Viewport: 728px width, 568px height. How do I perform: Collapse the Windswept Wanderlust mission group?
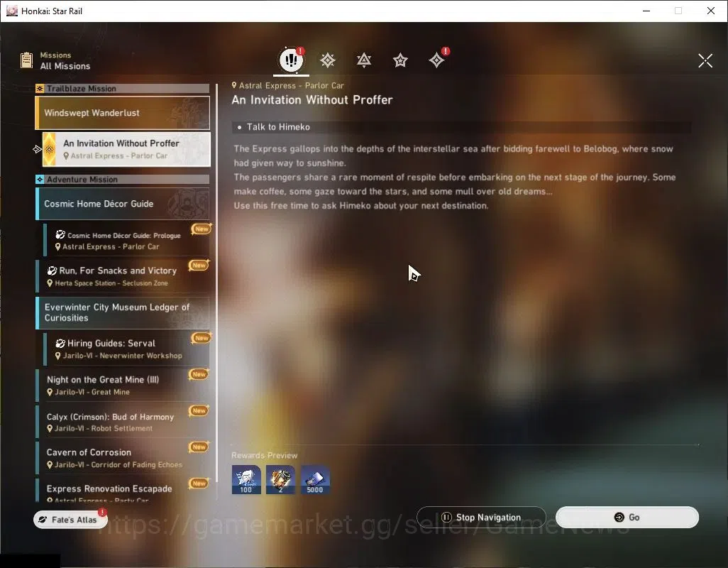click(x=123, y=113)
